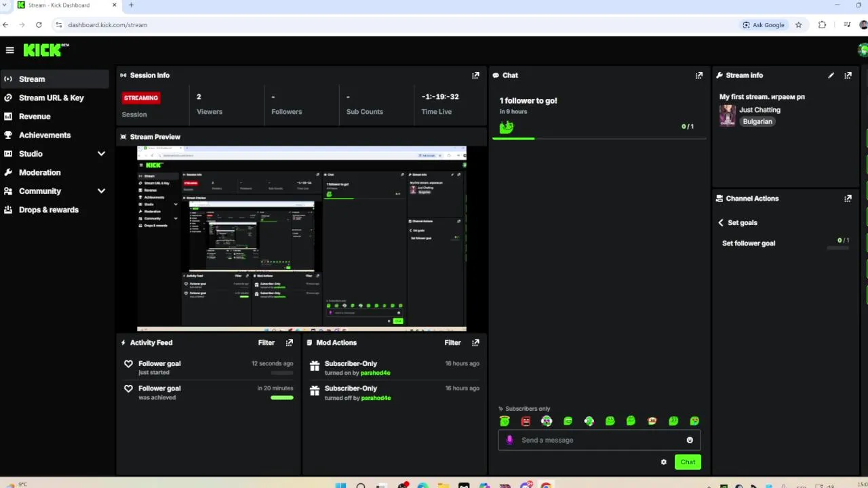The width and height of the screenshot is (868, 488).
Task: Insert the headphones emote with glasses
Action: pyautogui.click(x=547, y=421)
